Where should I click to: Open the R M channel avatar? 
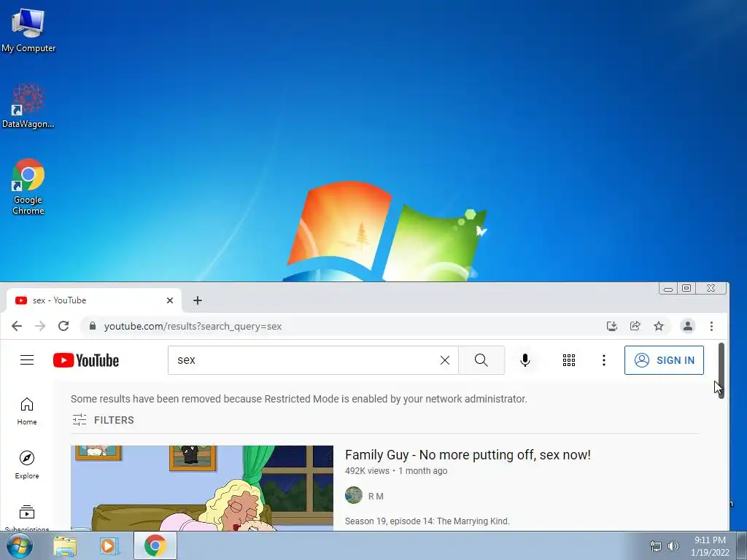[x=354, y=495]
